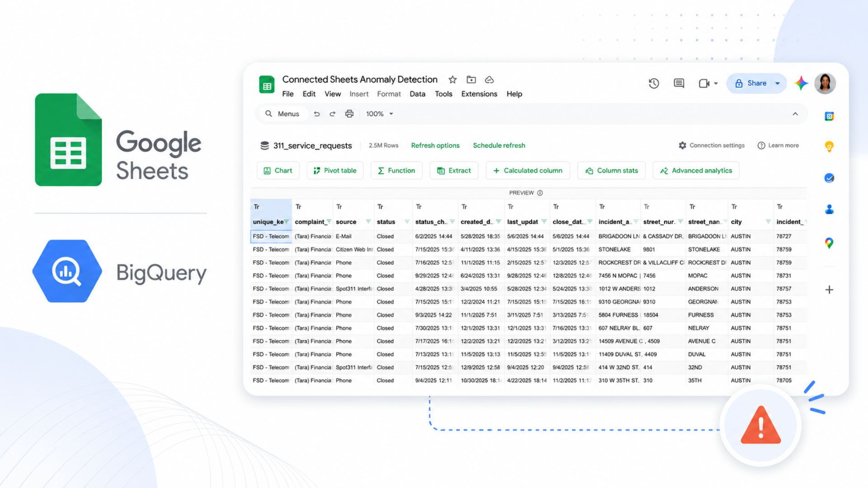868x488 pixels.
Task: Add a Function
Action: 396,170
